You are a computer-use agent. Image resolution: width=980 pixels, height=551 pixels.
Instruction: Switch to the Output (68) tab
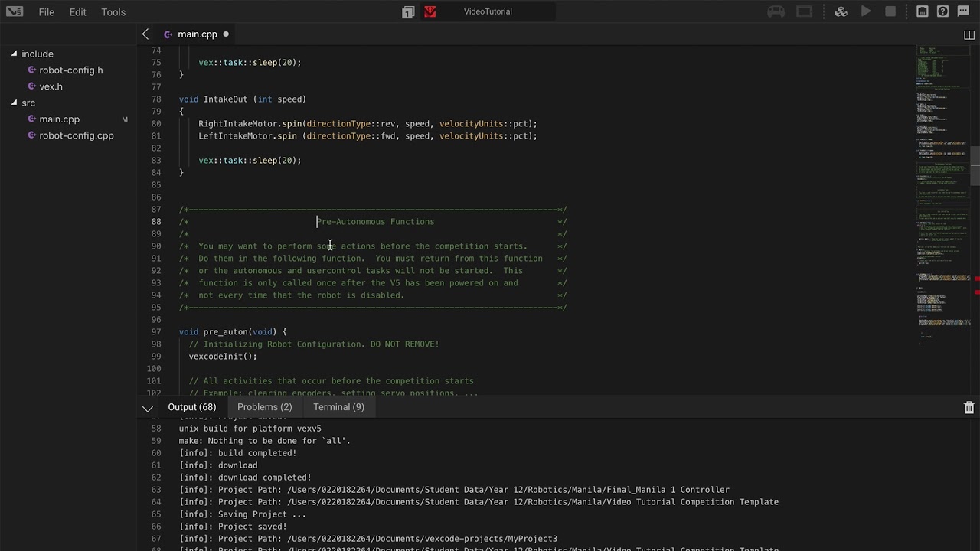pos(192,407)
